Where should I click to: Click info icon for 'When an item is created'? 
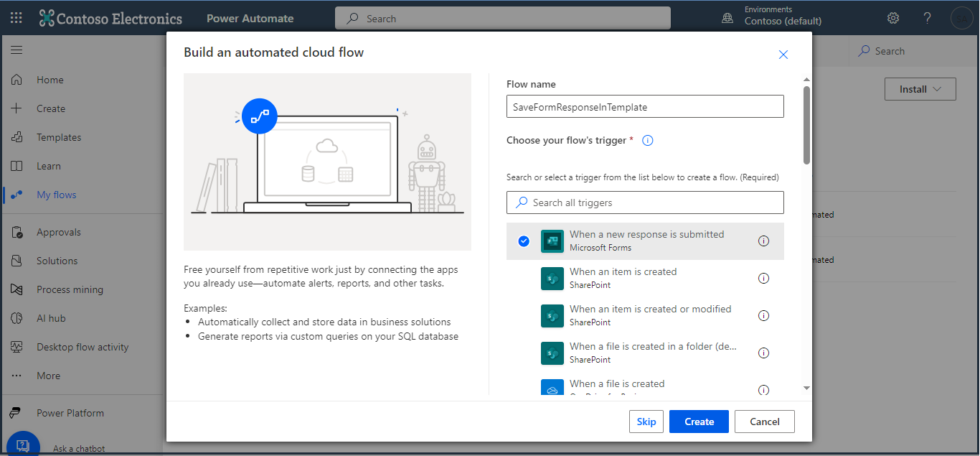coord(763,278)
